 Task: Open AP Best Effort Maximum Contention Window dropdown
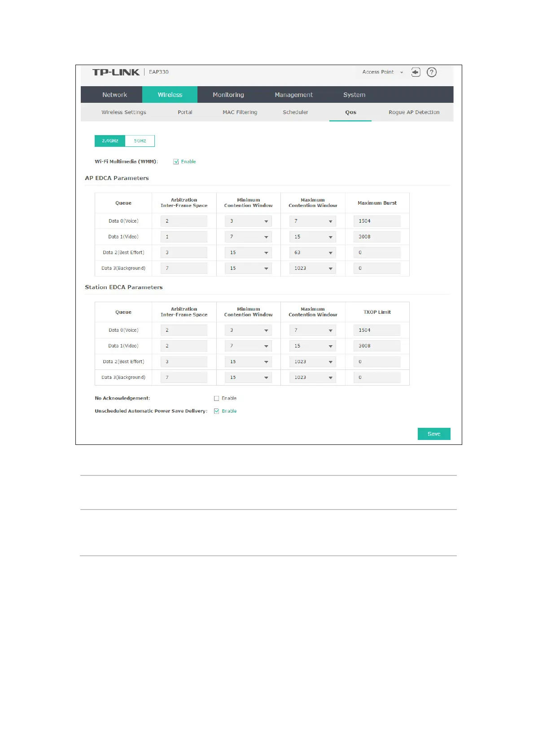313,252
